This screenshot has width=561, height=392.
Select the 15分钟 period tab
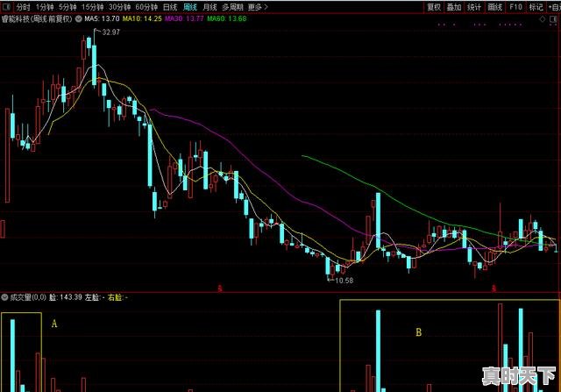[x=93, y=6]
